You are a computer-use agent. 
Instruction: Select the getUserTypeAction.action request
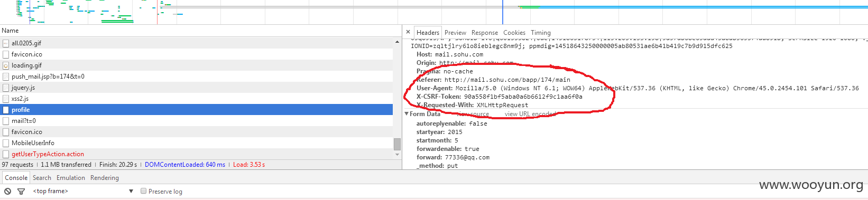coord(196,154)
